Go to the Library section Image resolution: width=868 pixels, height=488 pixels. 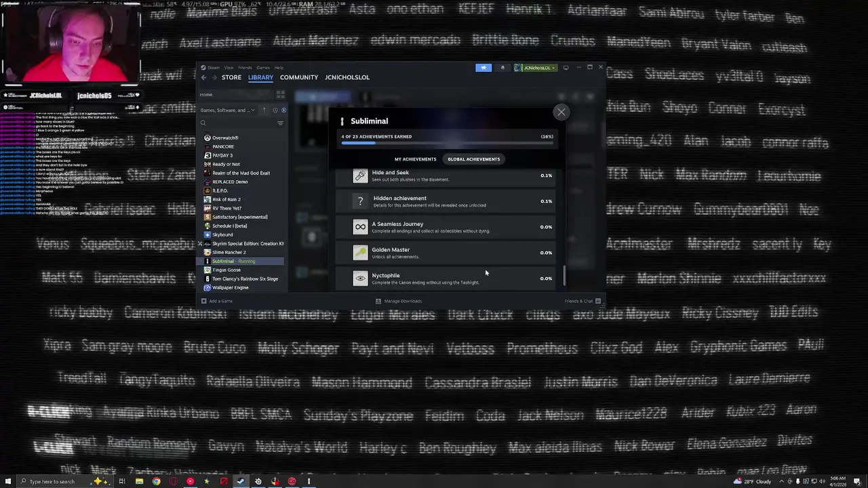pyautogui.click(x=260, y=77)
